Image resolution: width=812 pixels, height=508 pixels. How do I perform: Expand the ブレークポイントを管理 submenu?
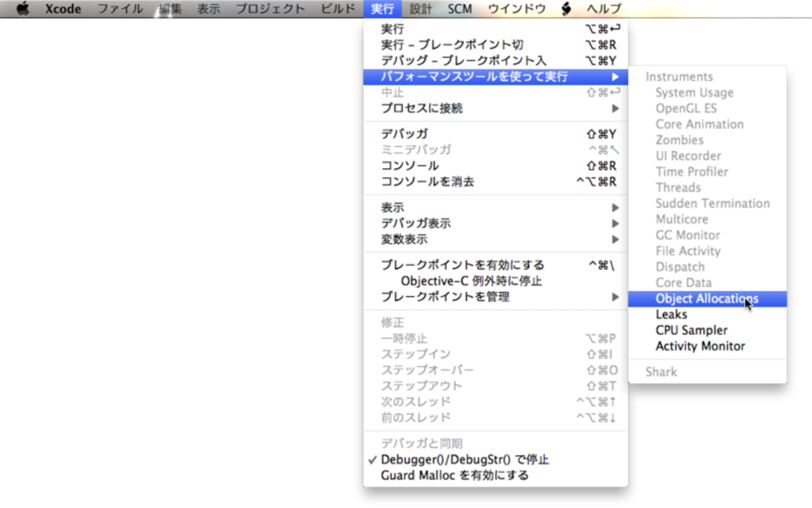pos(496,297)
